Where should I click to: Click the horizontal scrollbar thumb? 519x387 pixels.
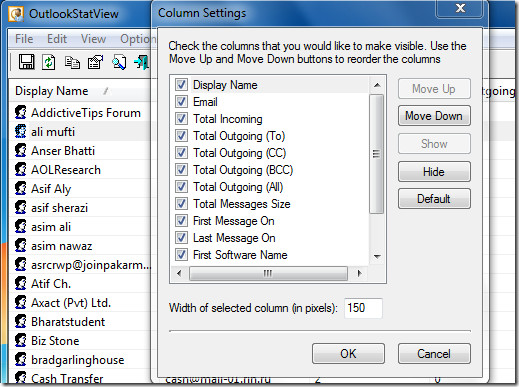[x=268, y=274]
